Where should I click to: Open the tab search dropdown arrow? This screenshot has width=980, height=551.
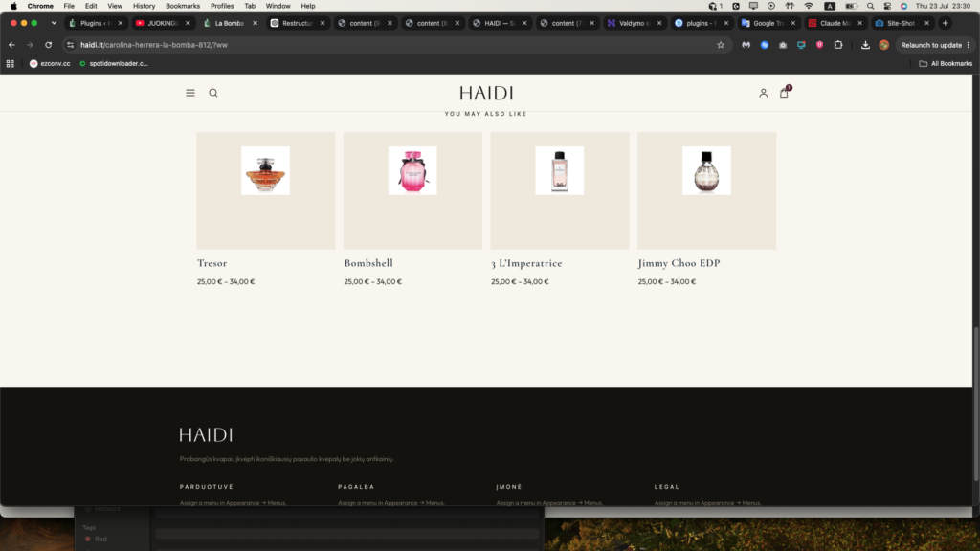(x=54, y=23)
